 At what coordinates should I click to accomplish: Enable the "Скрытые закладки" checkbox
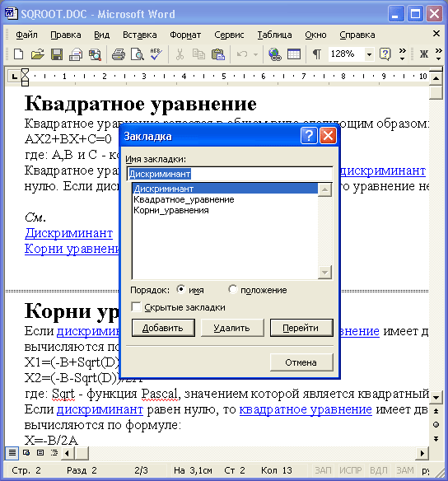[136, 306]
